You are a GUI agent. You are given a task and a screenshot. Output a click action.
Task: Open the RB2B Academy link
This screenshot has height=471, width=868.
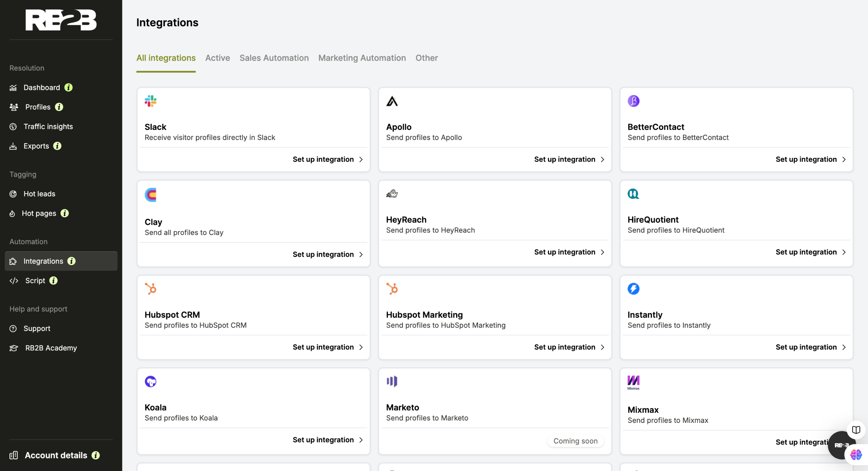point(51,348)
